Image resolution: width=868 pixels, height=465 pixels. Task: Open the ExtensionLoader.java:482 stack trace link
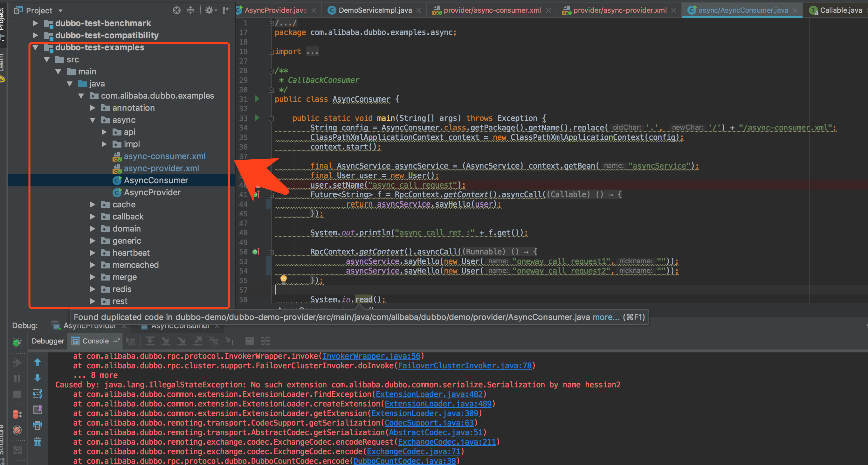click(429, 394)
